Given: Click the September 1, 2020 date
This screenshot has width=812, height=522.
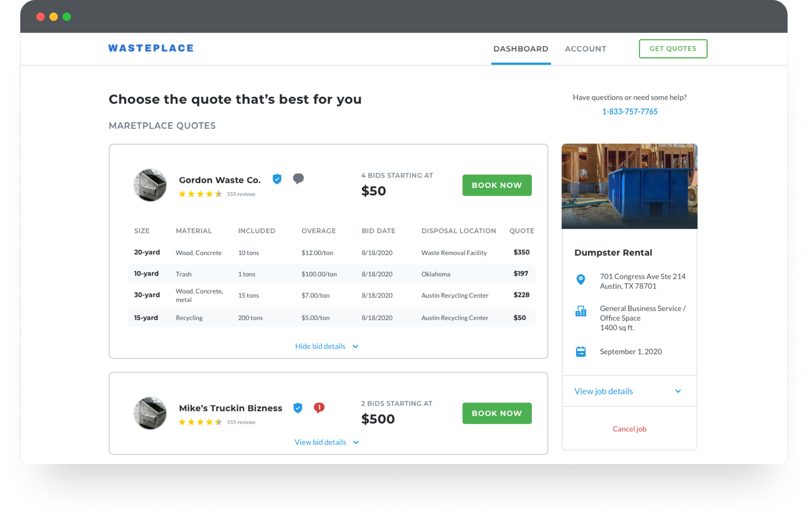Looking at the screenshot, I should coord(630,351).
